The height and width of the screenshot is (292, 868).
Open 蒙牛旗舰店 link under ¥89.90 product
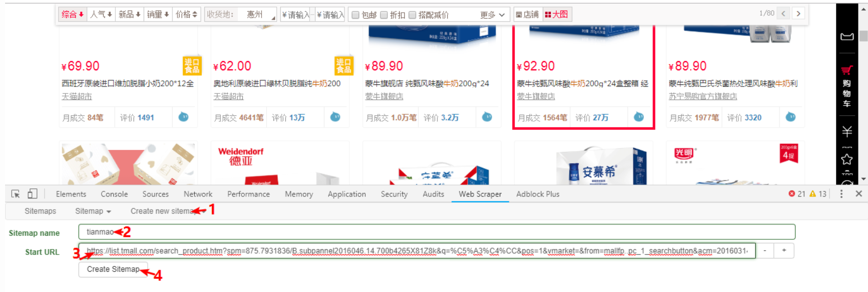384,96
